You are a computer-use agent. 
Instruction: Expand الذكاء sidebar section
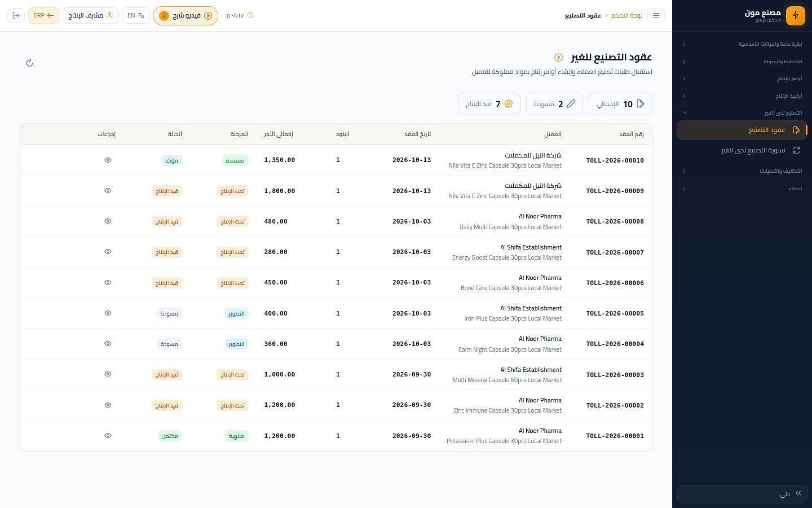point(742,189)
